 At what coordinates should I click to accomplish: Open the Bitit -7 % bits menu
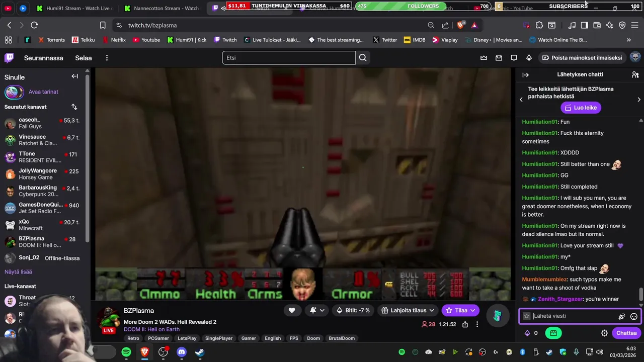point(353,311)
